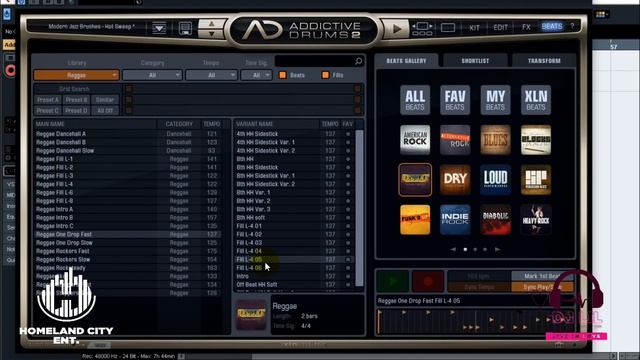The image size is (640, 360).
Task: Open the Tempo filter dropdown
Action: [211, 75]
